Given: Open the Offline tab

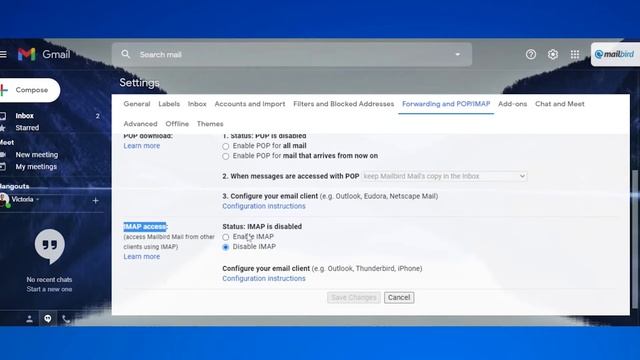Looking at the screenshot, I should click(x=177, y=124).
